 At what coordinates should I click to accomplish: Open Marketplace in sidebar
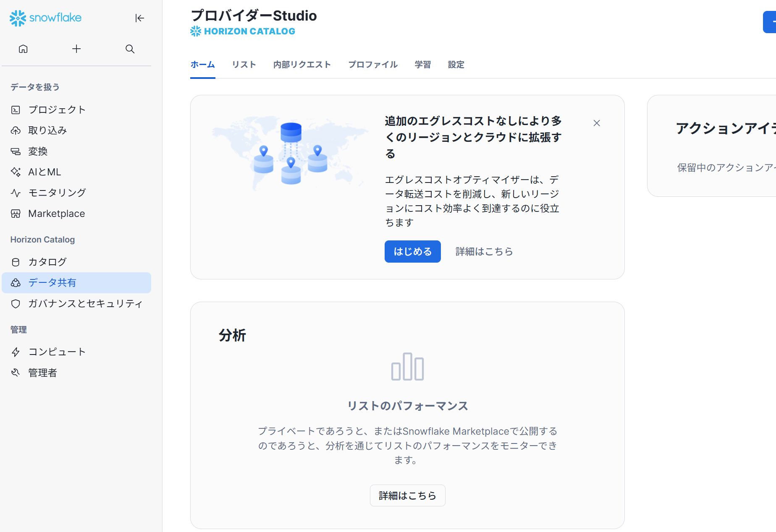point(76,214)
